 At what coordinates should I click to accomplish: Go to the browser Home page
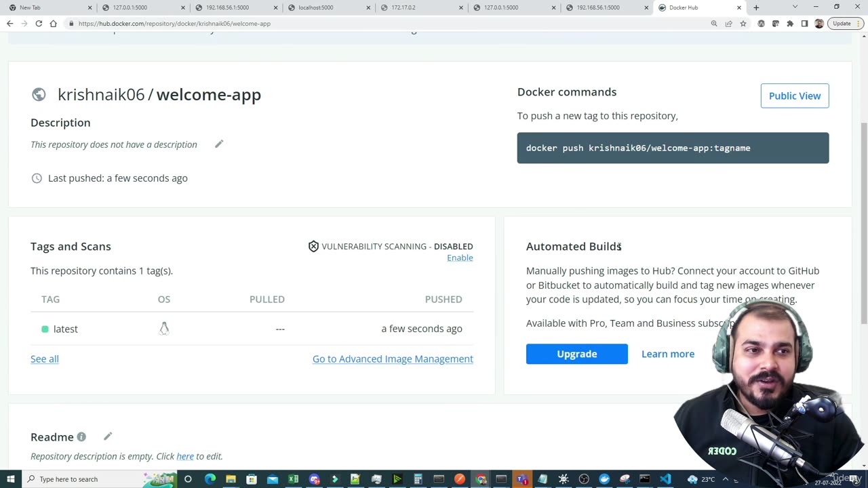click(53, 23)
